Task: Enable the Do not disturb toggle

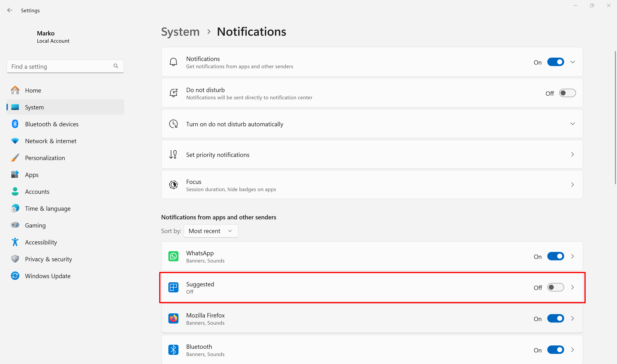Action: click(567, 93)
